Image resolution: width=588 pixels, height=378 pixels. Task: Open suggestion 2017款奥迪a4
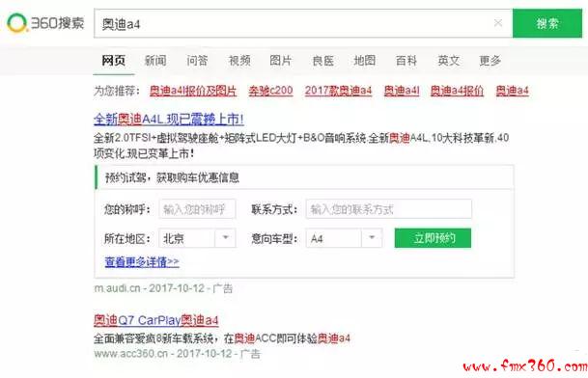coord(338,91)
